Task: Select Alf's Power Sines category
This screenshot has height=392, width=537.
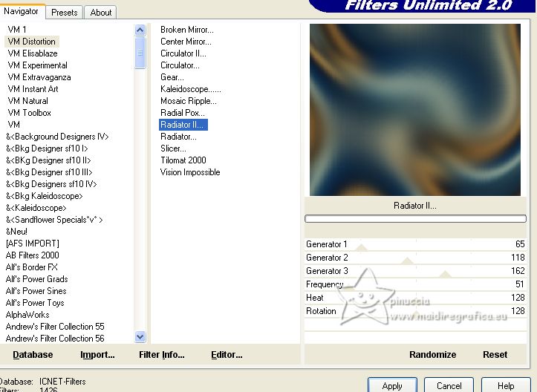Action: [36, 291]
